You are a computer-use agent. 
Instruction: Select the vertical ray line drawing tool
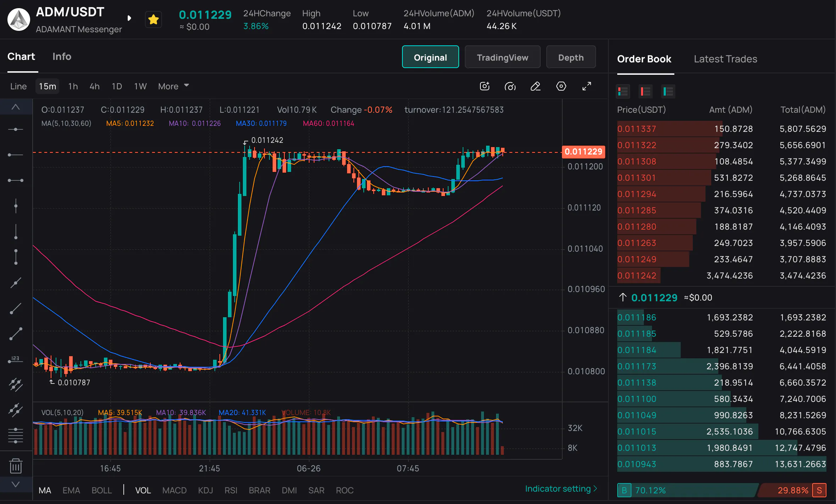point(16,231)
